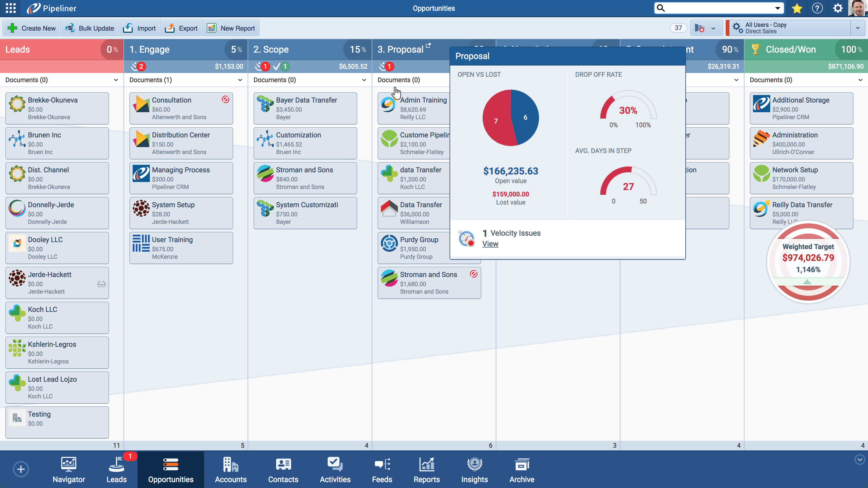Click the velocity issues speedometer icon

[x=467, y=238]
